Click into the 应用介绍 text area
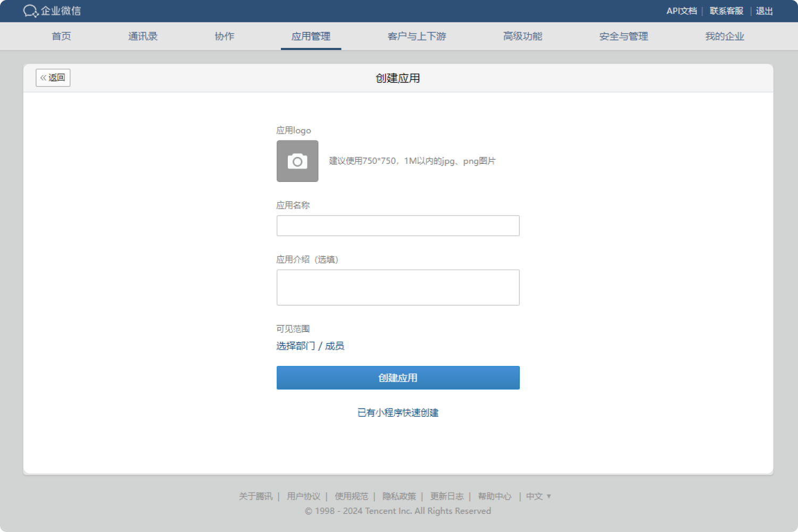798x532 pixels. (398, 288)
